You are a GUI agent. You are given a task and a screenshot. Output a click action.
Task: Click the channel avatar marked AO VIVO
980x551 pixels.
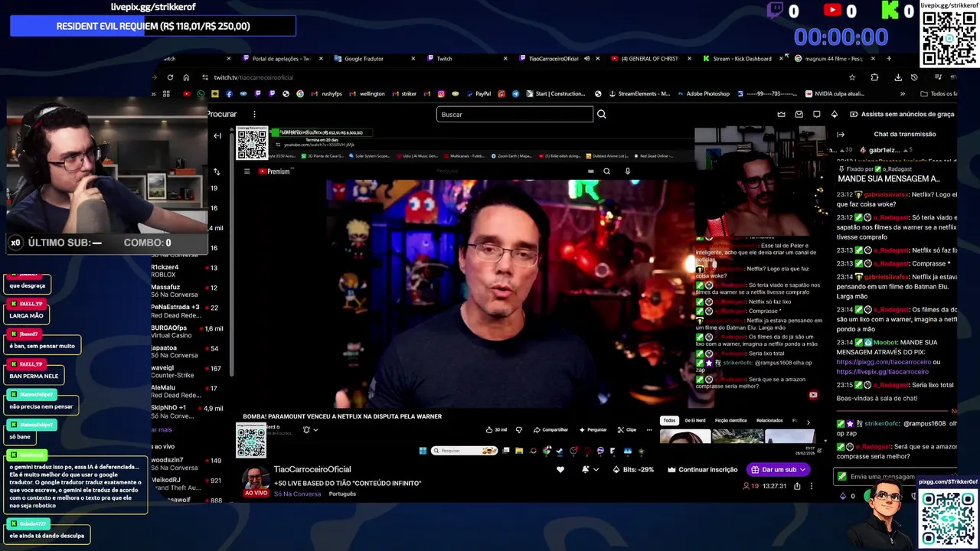(x=256, y=481)
